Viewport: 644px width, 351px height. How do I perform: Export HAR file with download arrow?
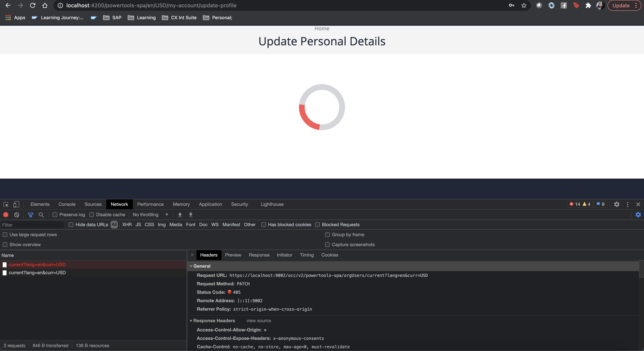coord(191,215)
